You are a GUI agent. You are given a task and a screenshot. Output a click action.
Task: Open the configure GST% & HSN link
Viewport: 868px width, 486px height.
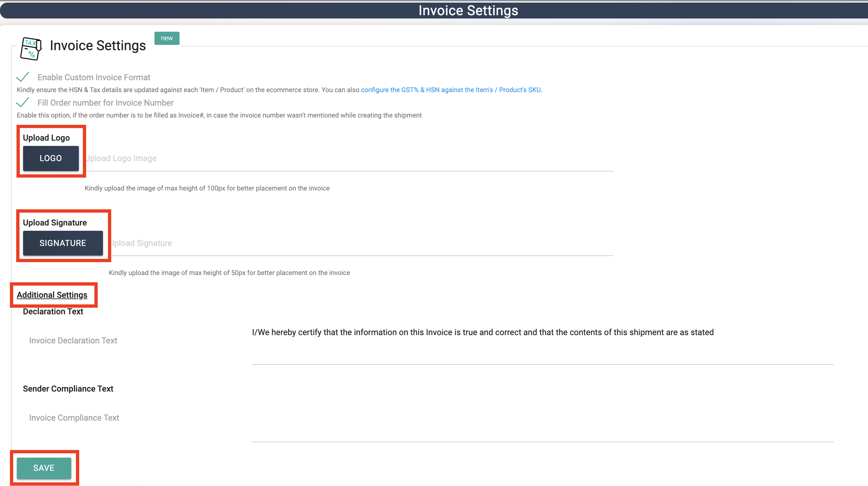tap(451, 90)
